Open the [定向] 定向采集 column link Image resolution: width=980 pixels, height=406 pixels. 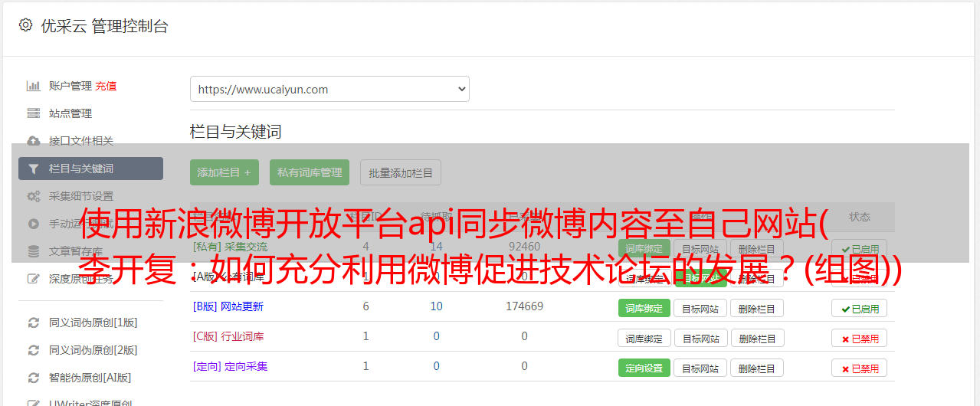(230, 366)
